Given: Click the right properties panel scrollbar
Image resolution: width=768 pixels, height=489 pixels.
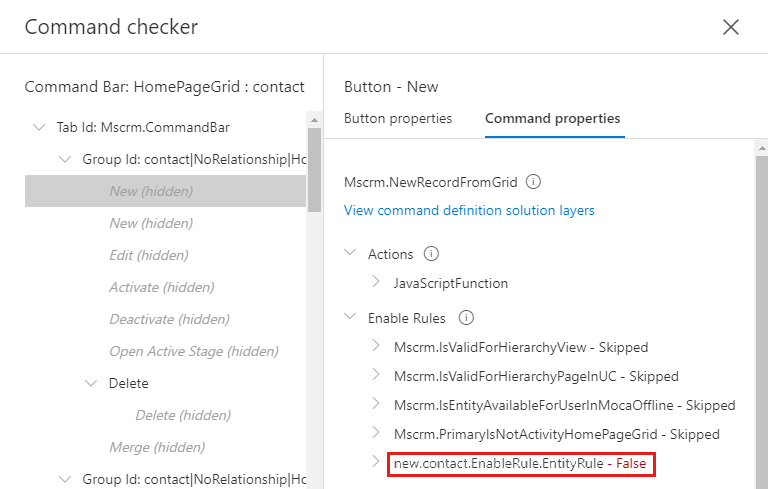Looking at the screenshot, I should click(x=761, y=300).
